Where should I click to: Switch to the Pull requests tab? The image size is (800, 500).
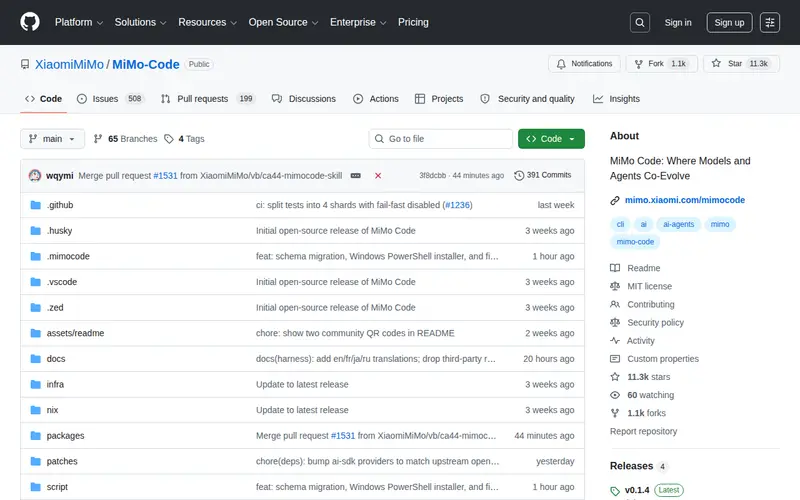pos(207,99)
